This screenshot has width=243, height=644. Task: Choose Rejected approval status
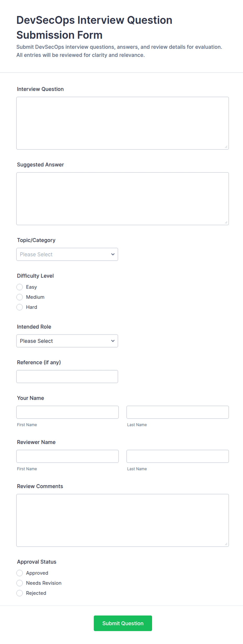point(20,593)
